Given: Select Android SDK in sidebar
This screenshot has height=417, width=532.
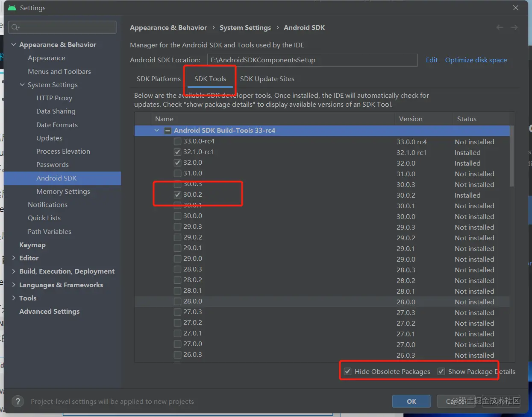Looking at the screenshot, I should 62,178.
